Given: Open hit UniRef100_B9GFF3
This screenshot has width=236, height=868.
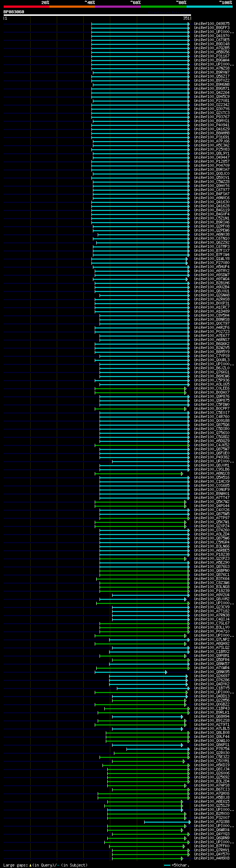Looking at the screenshot, I should coord(212,28).
